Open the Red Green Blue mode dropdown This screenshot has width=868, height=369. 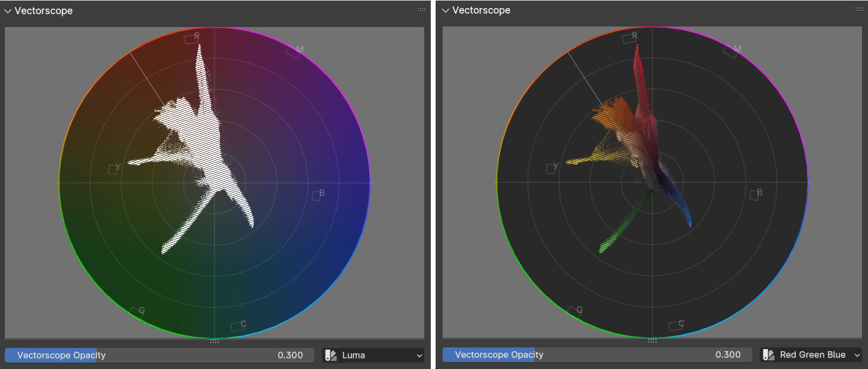[811, 354]
